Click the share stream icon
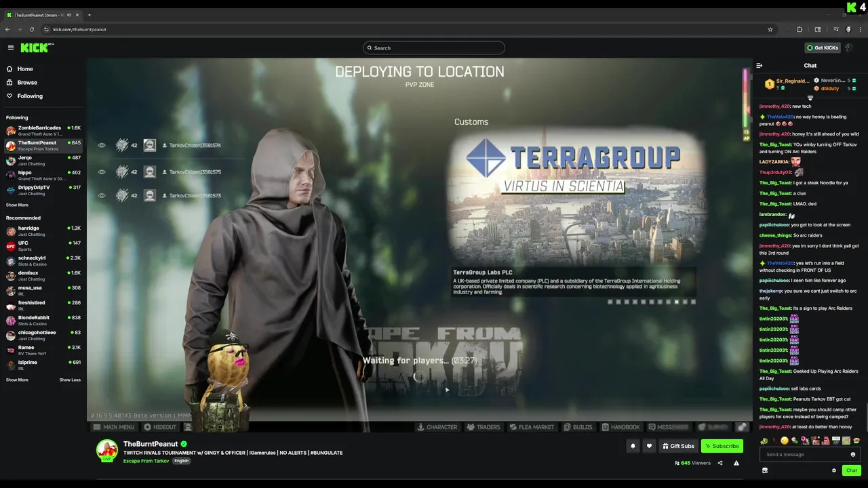 tap(720, 463)
